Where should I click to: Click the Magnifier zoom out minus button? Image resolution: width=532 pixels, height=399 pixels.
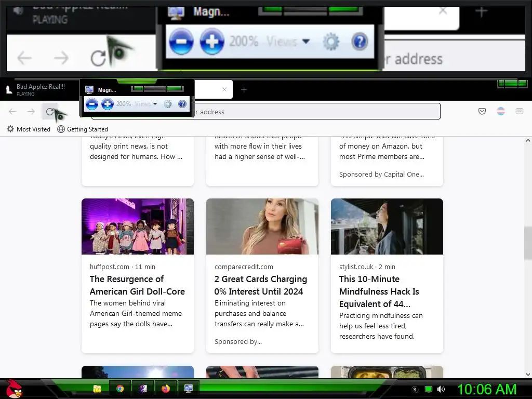pyautogui.click(x=91, y=104)
